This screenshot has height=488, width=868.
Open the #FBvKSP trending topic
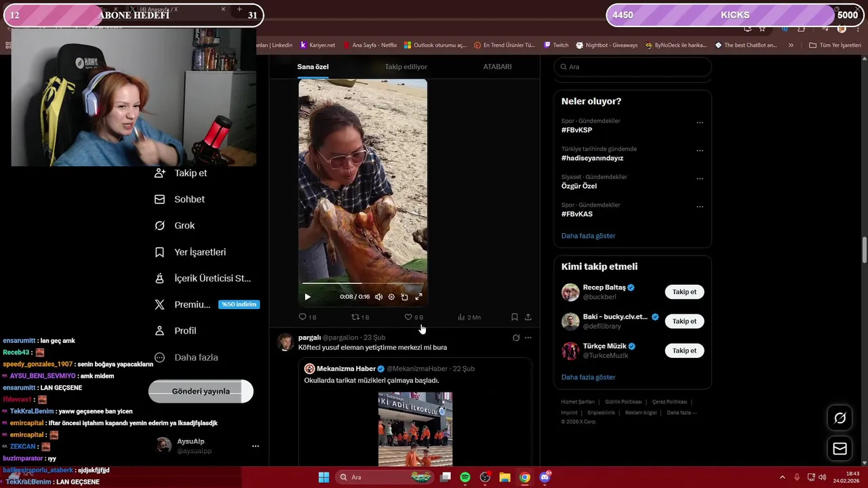576,130
